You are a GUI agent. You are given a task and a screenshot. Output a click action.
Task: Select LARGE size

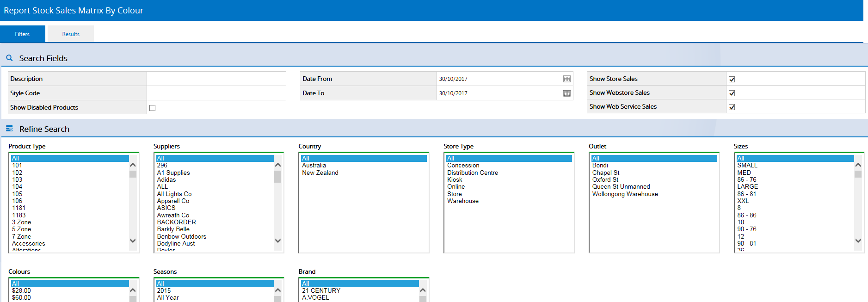(x=795, y=186)
